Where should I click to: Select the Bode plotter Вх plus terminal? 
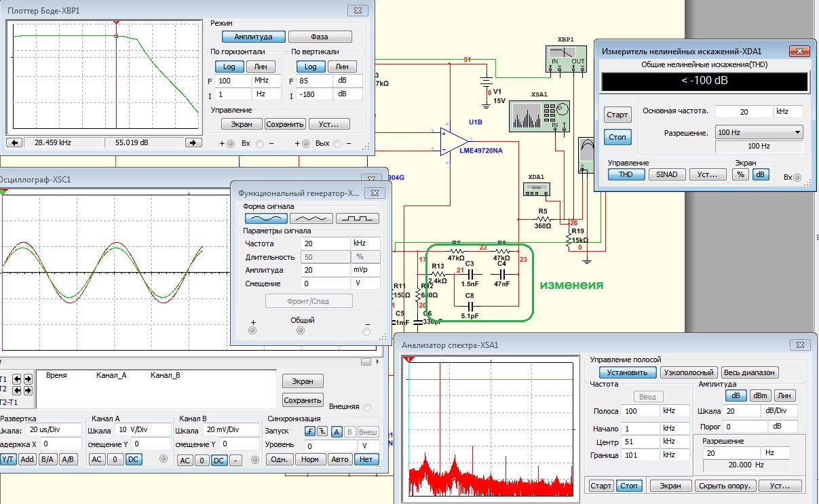tap(230, 144)
